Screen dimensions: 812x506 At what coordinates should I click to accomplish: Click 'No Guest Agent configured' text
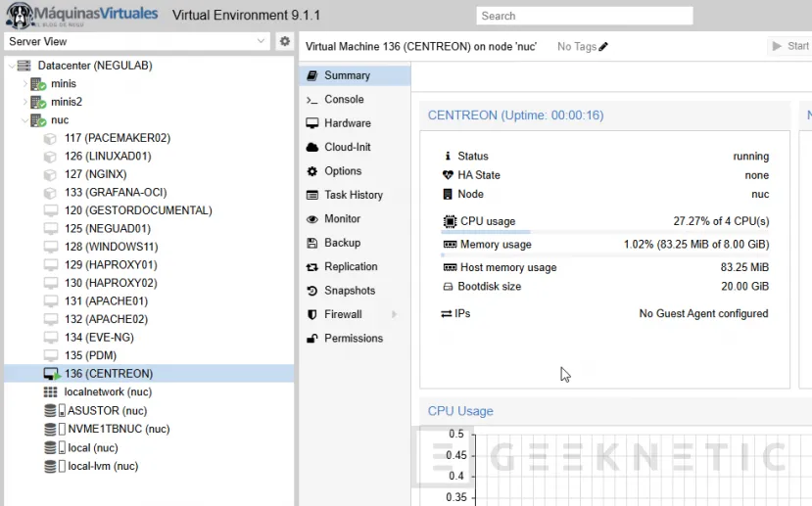(704, 313)
